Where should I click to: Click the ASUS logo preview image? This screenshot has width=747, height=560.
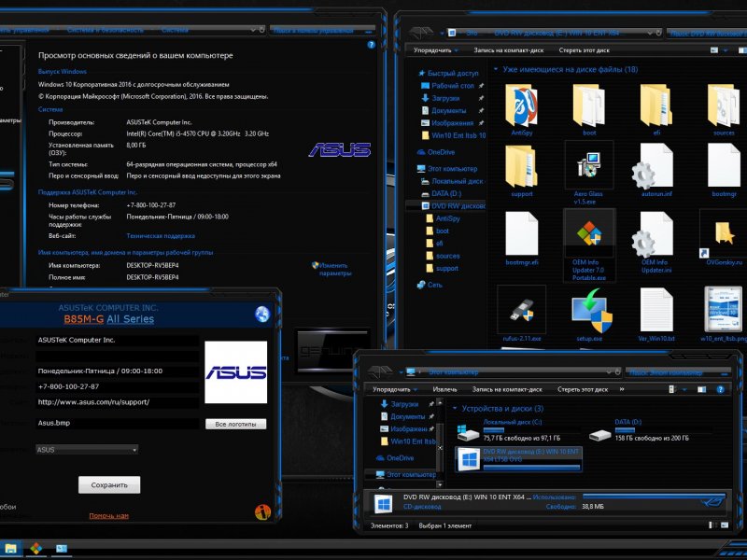pyautogui.click(x=236, y=371)
